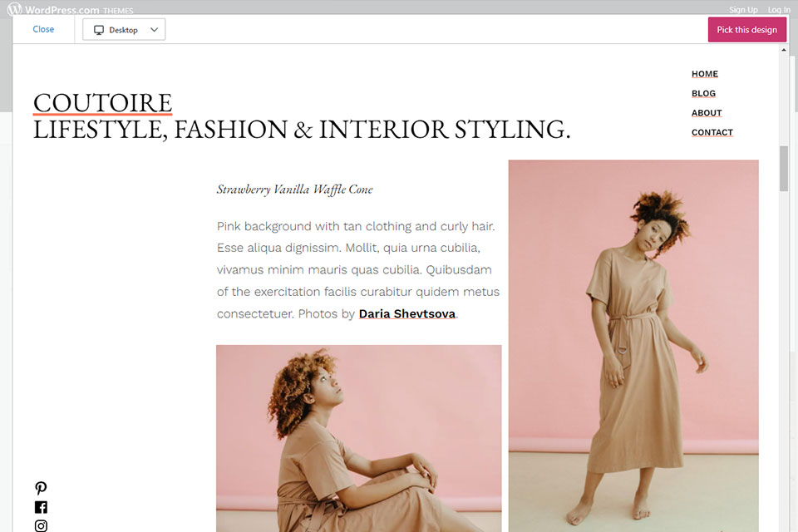Click the Close link in preview bar
This screenshot has height=532, width=798.
point(43,29)
